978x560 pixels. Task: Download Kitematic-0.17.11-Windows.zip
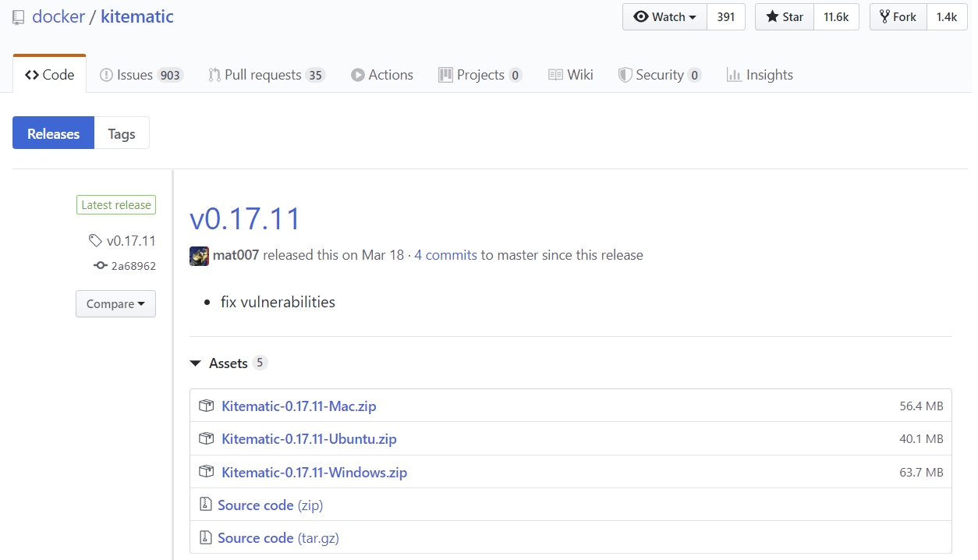pyautogui.click(x=314, y=472)
